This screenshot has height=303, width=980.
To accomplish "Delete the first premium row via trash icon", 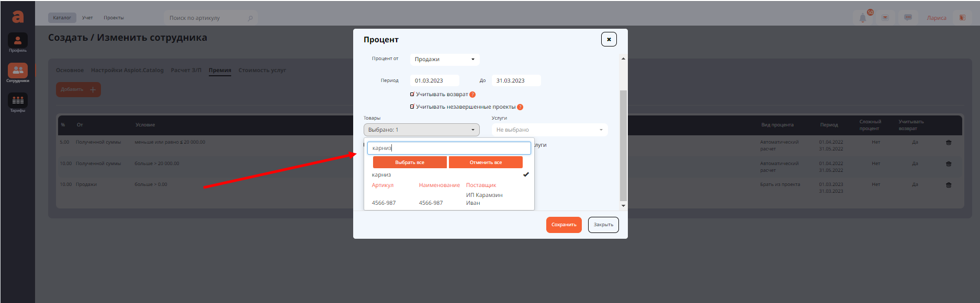I will [949, 143].
